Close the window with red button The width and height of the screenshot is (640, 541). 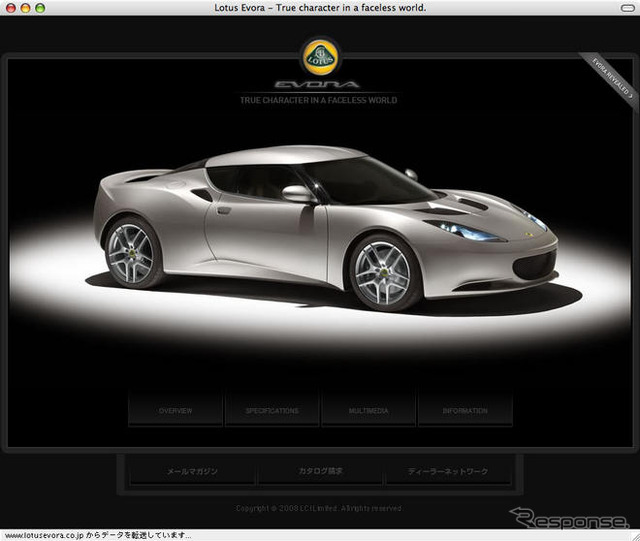[11, 8]
